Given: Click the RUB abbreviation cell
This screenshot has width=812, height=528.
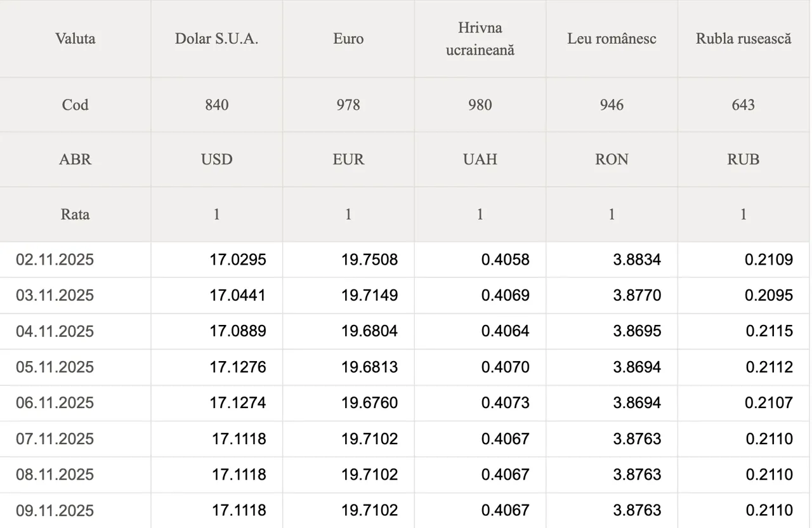Looking at the screenshot, I should (x=743, y=159).
